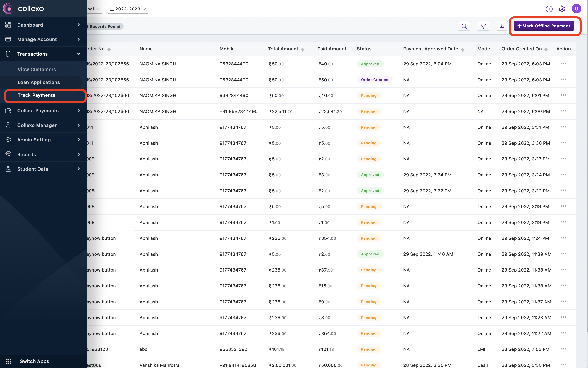This screenshot has width=588, height=368.
Task: Click the Dashboard sidebar icon
Action: (8, 25)
